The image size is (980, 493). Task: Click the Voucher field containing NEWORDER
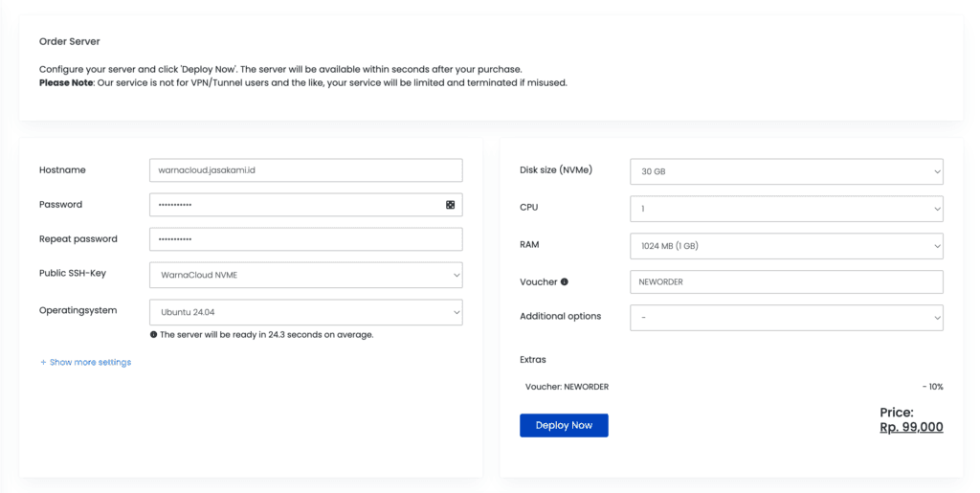tap(787, 281)
